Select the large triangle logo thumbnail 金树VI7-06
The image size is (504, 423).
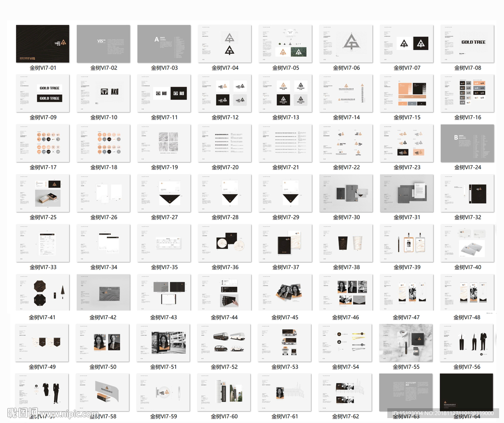click(x=346, y=44)
